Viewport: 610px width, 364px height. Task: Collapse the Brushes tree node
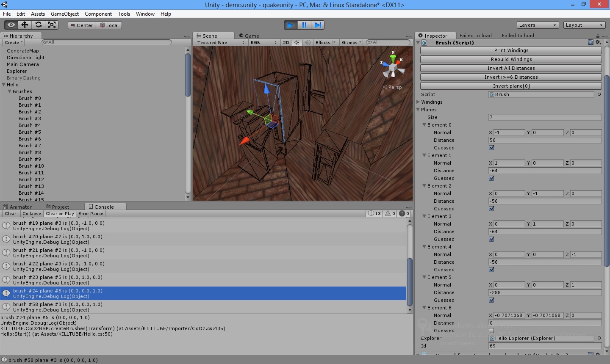click(x=9, y=91)
